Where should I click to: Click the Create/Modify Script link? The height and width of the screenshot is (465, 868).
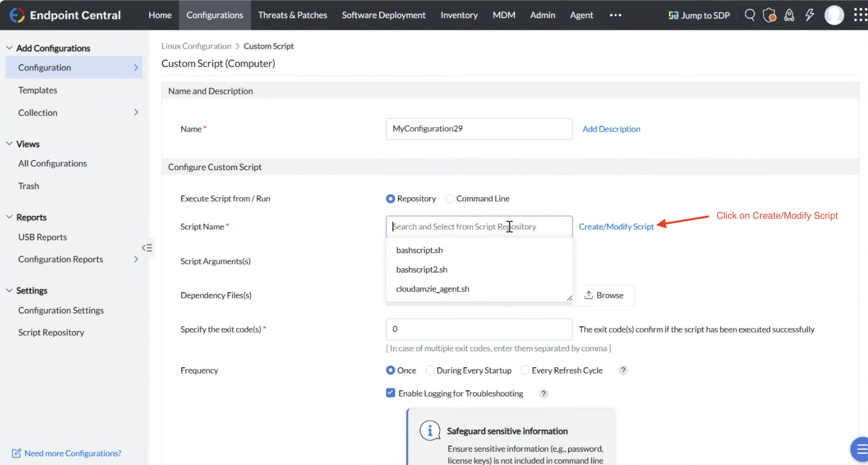pos(616,227)
